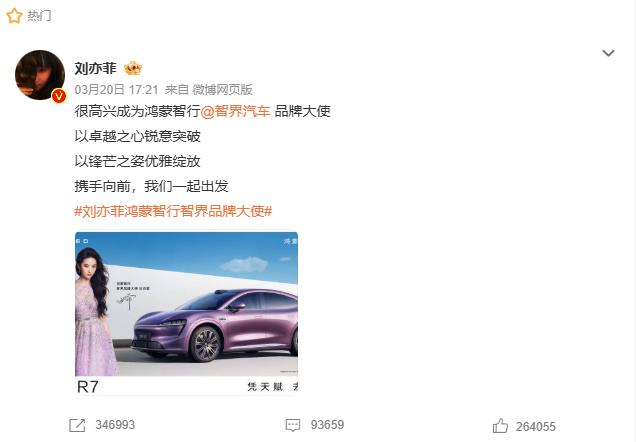Click the comment bubble icon
The height and width of the screenshot is (442, 636).
(293, 425)
